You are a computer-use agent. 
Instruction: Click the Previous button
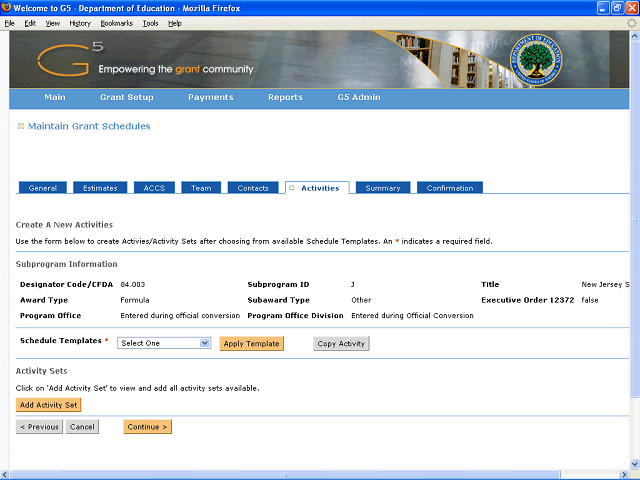(39, 427)
